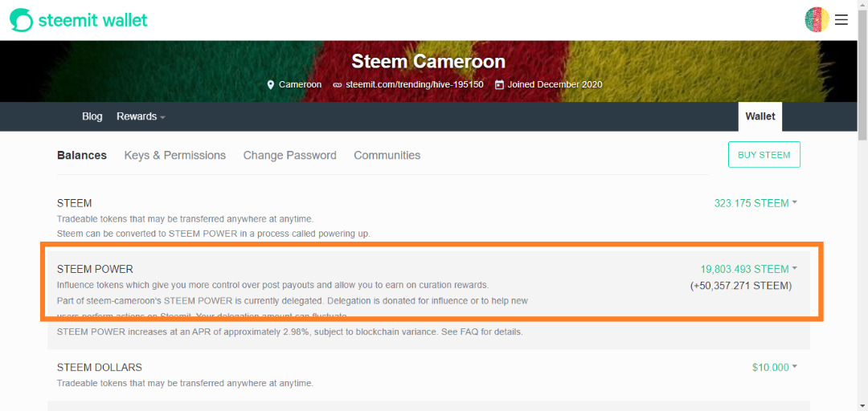Open the steemit.com/trending/hive-195150 link
Screen dimensions: 868x411
click(x=415, y=85)
